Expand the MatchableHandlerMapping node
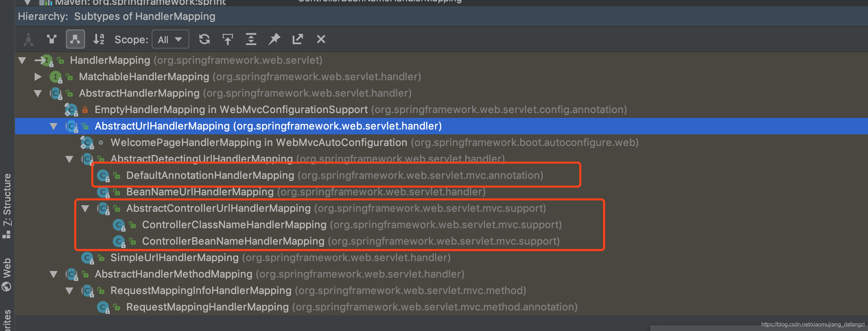868x331 pixels. point(38,77)
